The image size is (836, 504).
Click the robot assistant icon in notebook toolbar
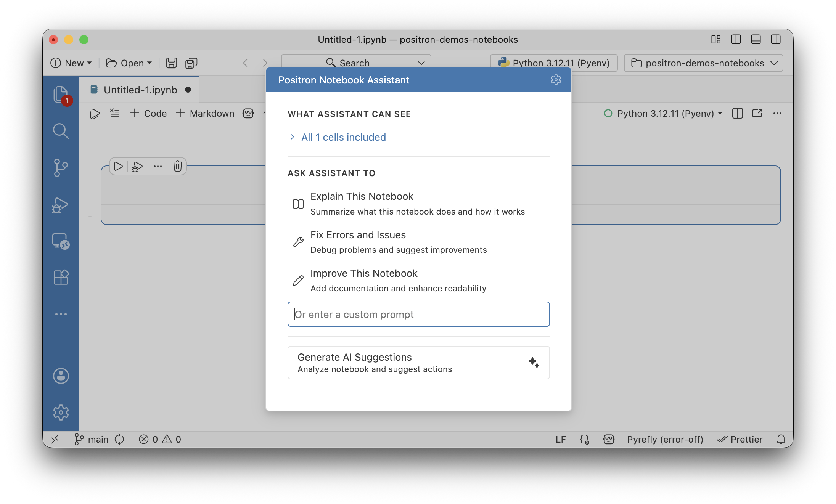click(x=248, y=113)
